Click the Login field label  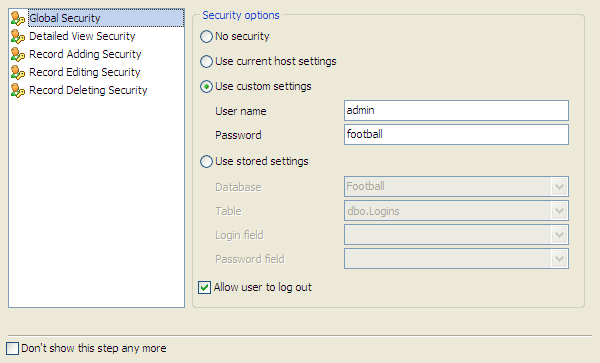click(239, 235)
